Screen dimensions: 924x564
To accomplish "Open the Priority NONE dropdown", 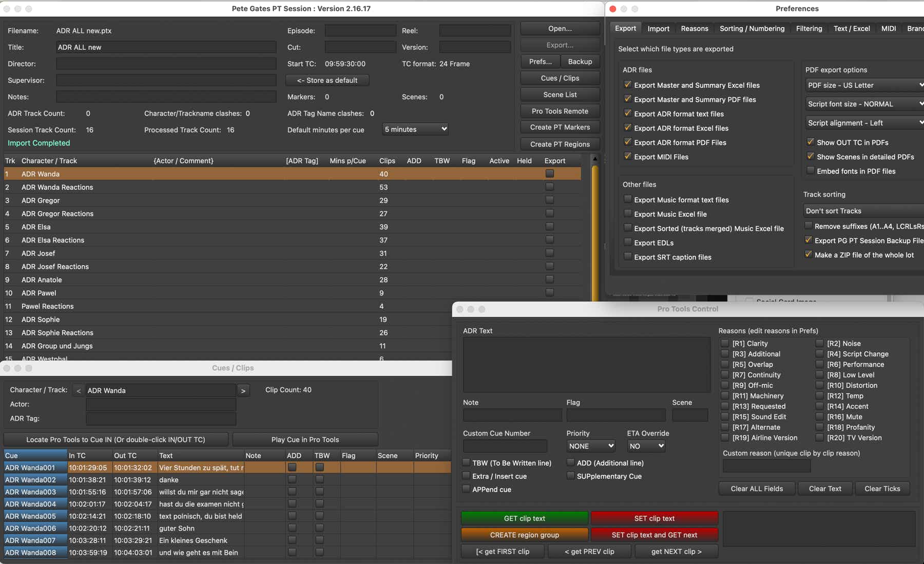I will pyautogui.click(x=591, y=446).
